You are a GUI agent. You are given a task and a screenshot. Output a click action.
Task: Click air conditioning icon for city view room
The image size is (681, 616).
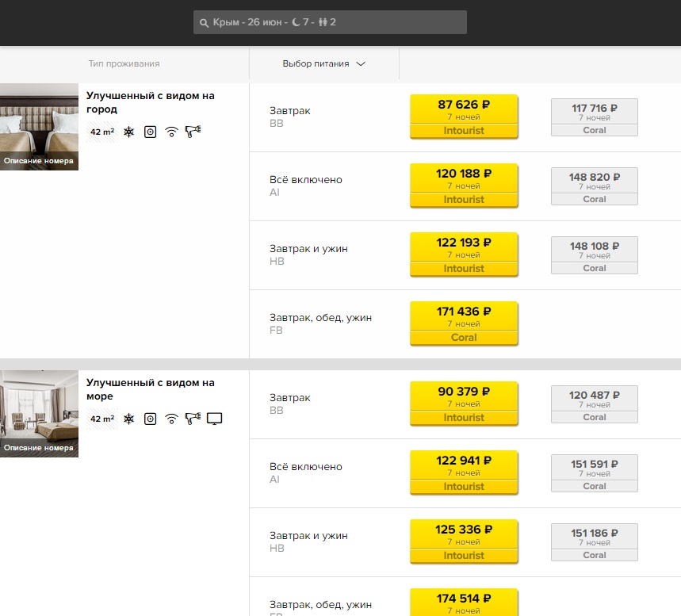(x=129, y=132)
